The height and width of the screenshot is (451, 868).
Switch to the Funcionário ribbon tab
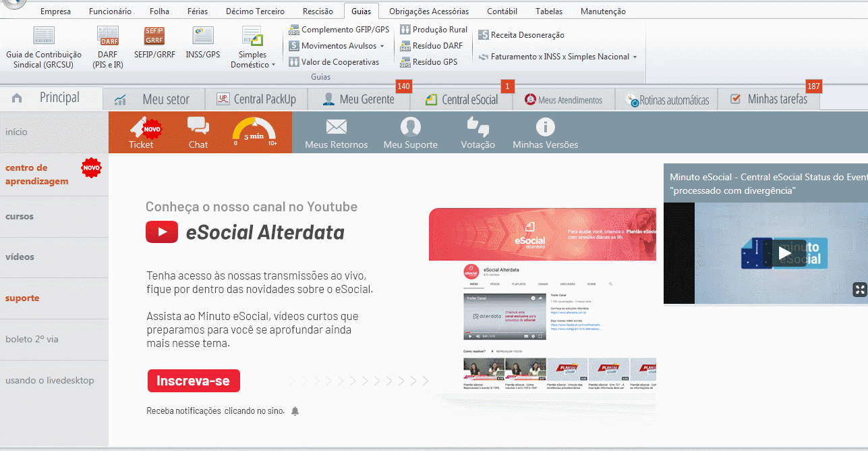click(x=110, y=11)
